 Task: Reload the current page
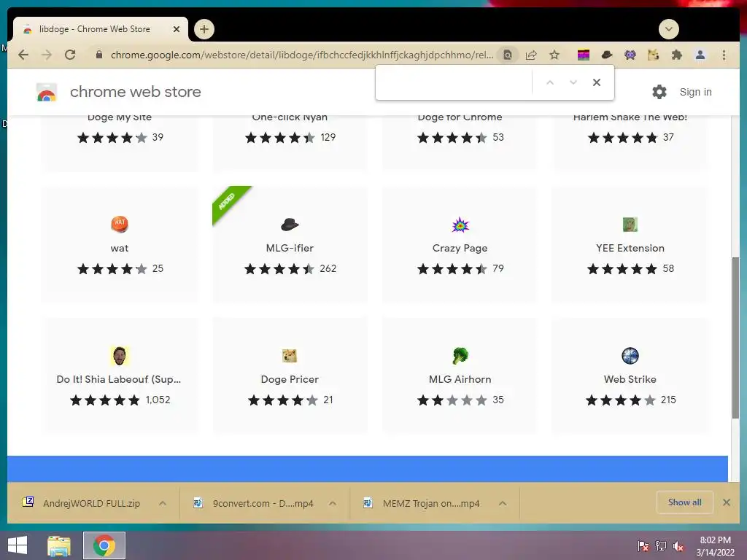point(70,55)
